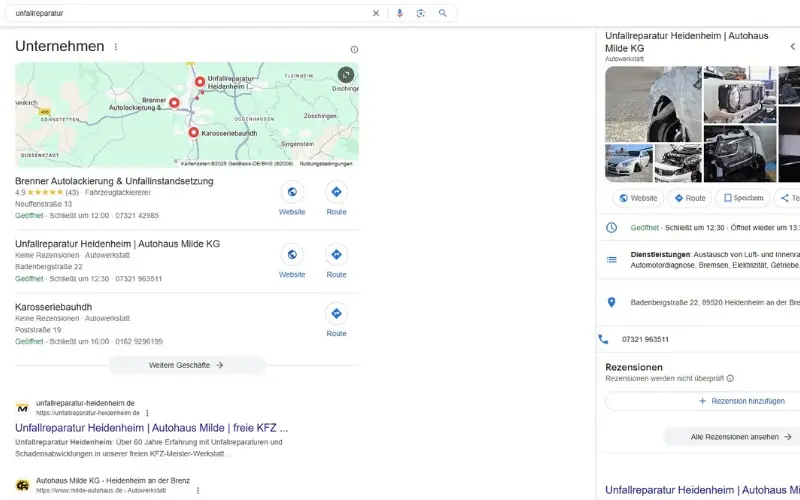Open options for milde-autohaus.de result
The image size is (800, 500).
(198, 490)
